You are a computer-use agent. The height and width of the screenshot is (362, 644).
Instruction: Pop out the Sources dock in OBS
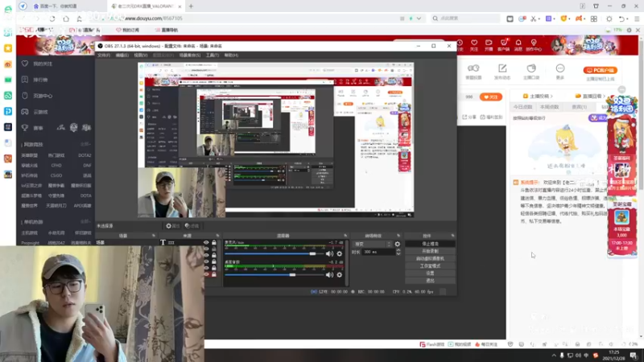217,236
